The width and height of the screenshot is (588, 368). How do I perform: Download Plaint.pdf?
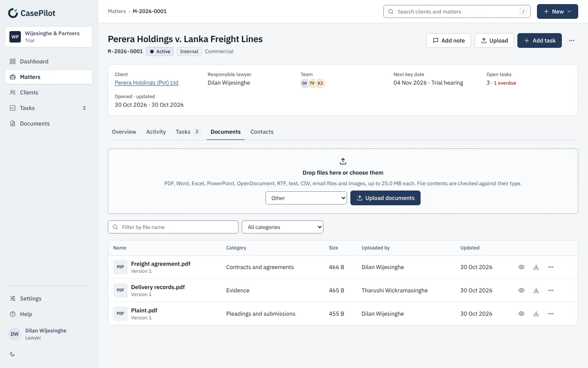click(536, 314)
